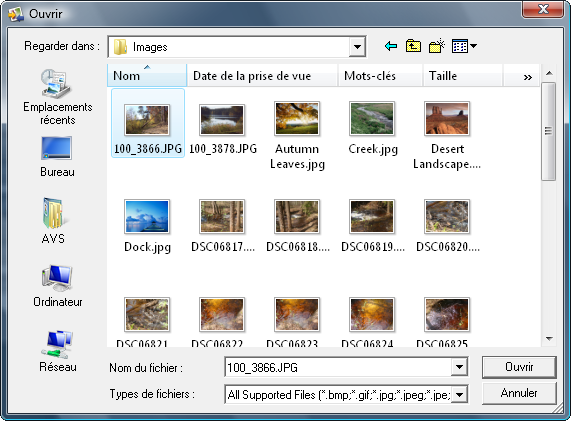Expand the Types de fichiers dropdown
This screenshot has height=421, width=571.
pos(459,394)
